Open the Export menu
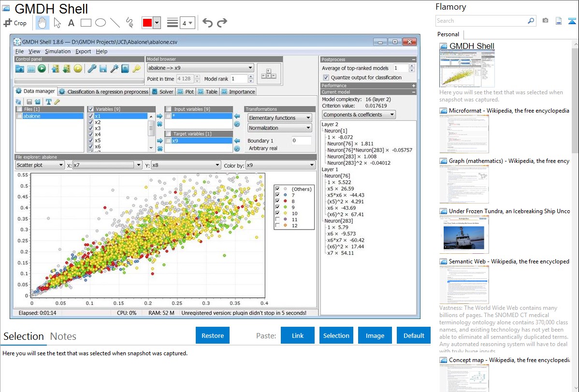579x392 pixels. click(x=83, y=51)
